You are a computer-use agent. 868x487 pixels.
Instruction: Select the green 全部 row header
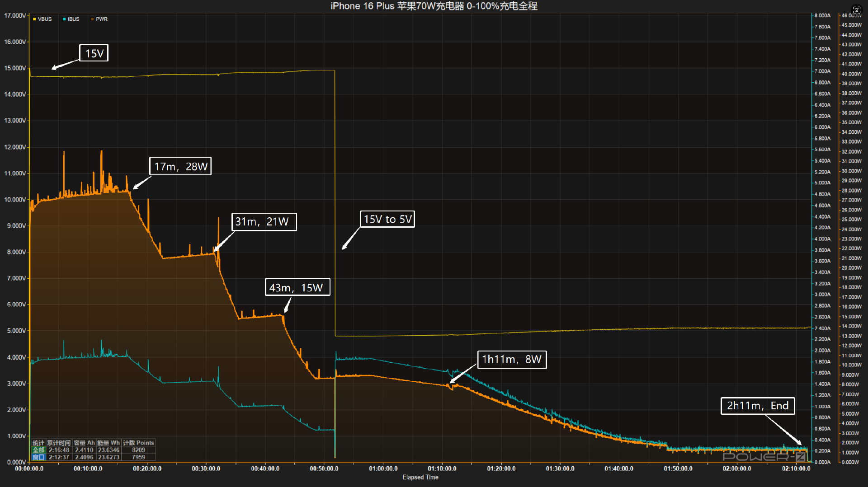pos(38,450)
